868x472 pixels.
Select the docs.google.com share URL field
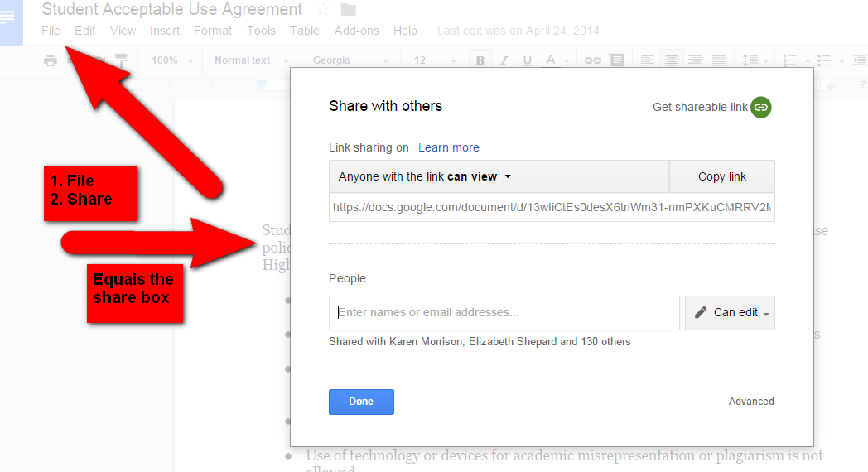pos(552,208)
